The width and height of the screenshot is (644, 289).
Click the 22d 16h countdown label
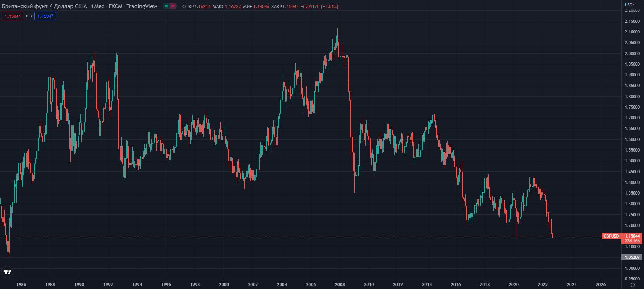[x=632, y=241]
